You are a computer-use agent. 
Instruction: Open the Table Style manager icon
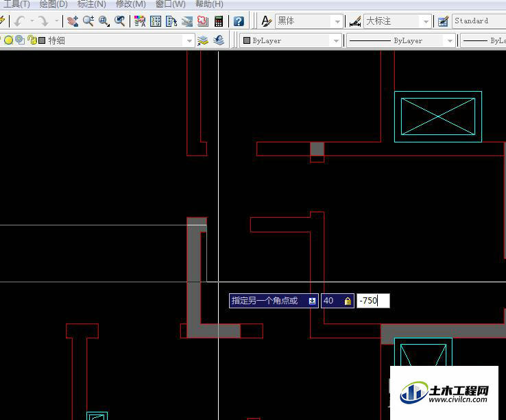coord(443,21)
